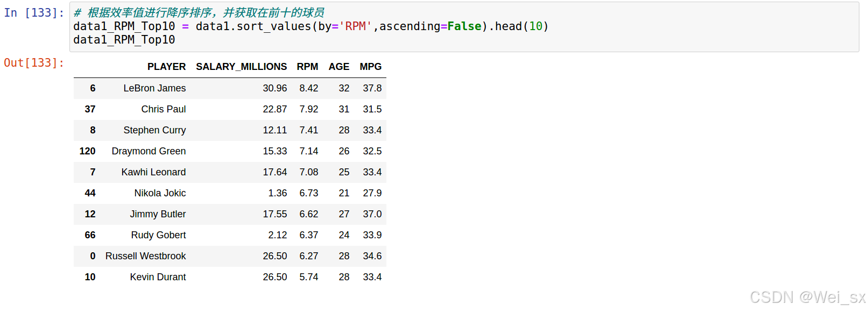Click salary value 12.11 for Stephen Curry
868x312 pixels.
pos(274,130)
